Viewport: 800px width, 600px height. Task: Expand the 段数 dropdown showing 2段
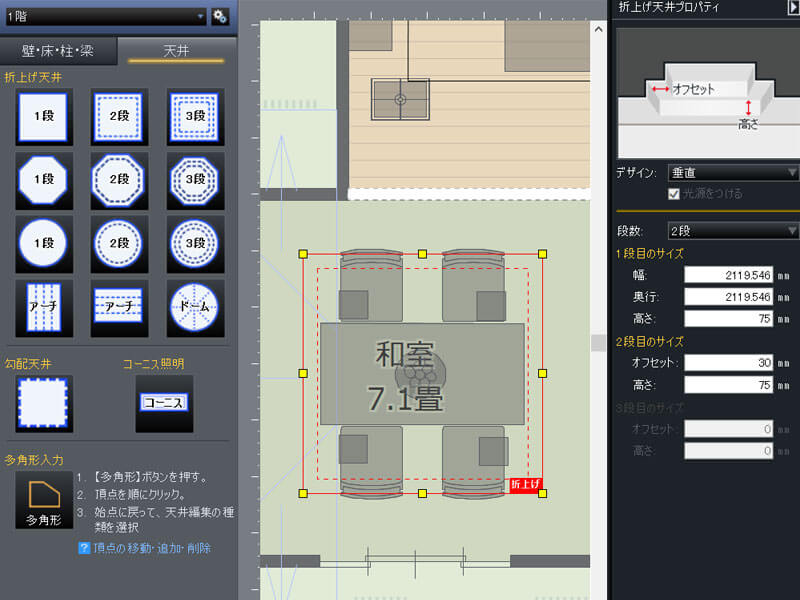click(x=732, y=231)
